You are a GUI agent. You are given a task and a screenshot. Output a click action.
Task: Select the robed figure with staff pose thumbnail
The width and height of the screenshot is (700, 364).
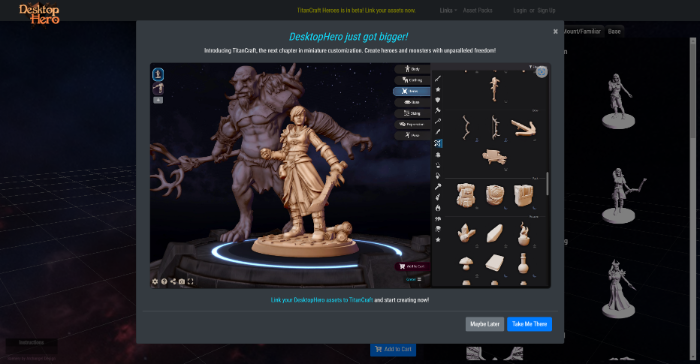coord(620,289)
